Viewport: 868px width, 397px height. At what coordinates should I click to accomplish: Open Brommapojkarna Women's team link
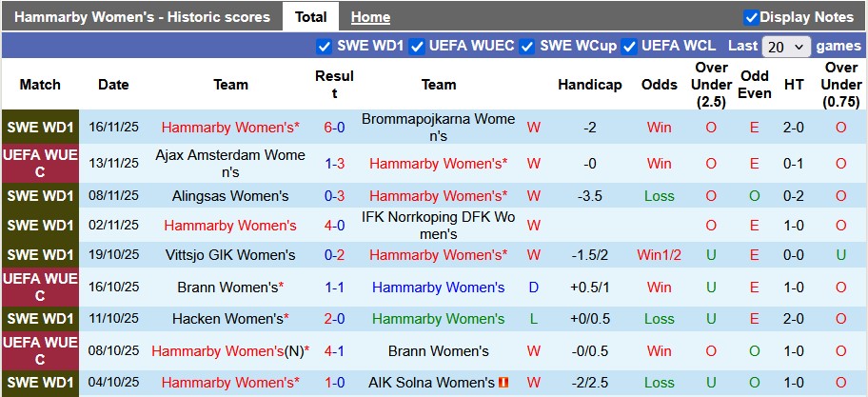point(439,128)
